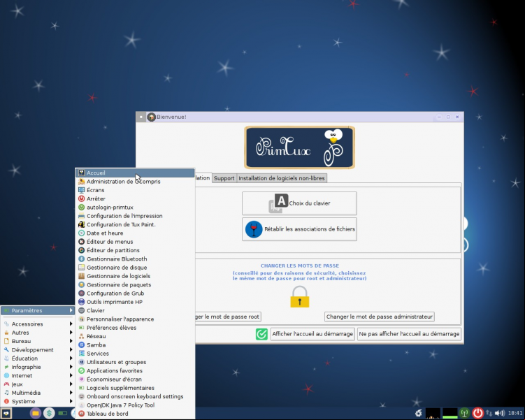
Task: Click the Réseau network icon
Action: coord(81,336)
